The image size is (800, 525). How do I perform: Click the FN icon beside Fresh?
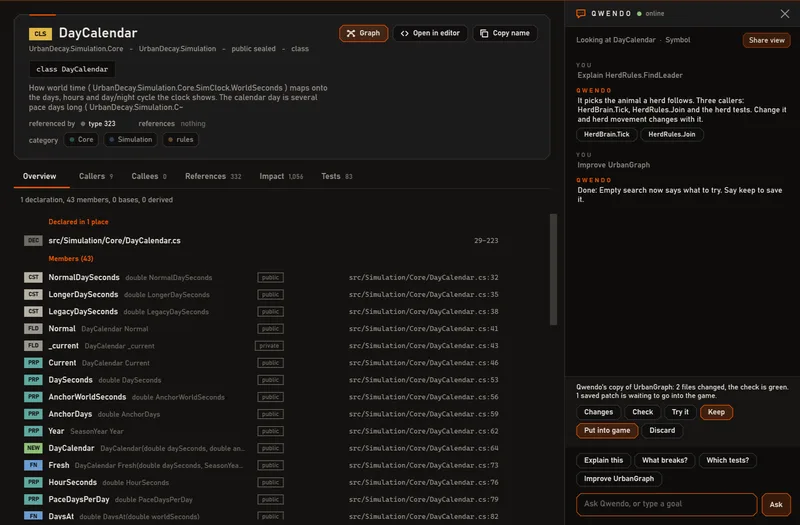(33, 465)
